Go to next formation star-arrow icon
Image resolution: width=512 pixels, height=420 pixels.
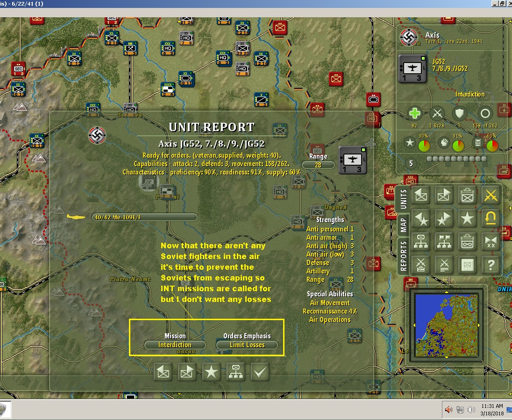[444, 218]
